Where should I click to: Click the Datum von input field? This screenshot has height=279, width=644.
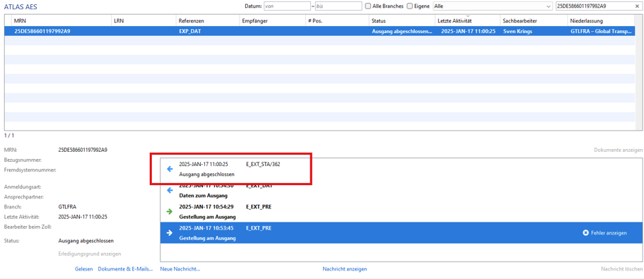coord(287,6)
